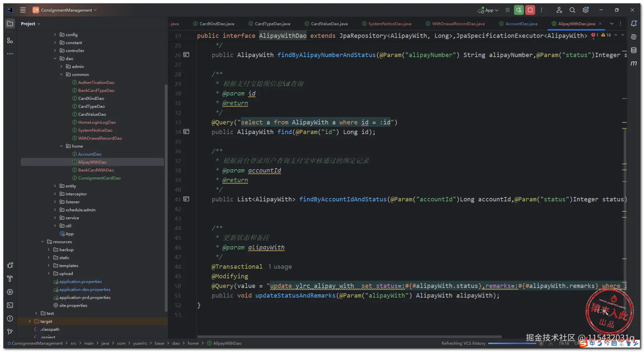The width and height of the screenshot is (644, 352).
Task: Click the 'Refreshing VCS history' status text
Action: (463, 343)
